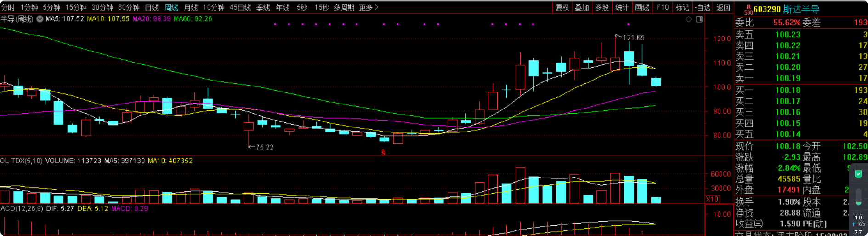The width and height of the screenshot is (868, 236).
Task: Click the MA20: 98.39 indicator label
Action: 151,19
